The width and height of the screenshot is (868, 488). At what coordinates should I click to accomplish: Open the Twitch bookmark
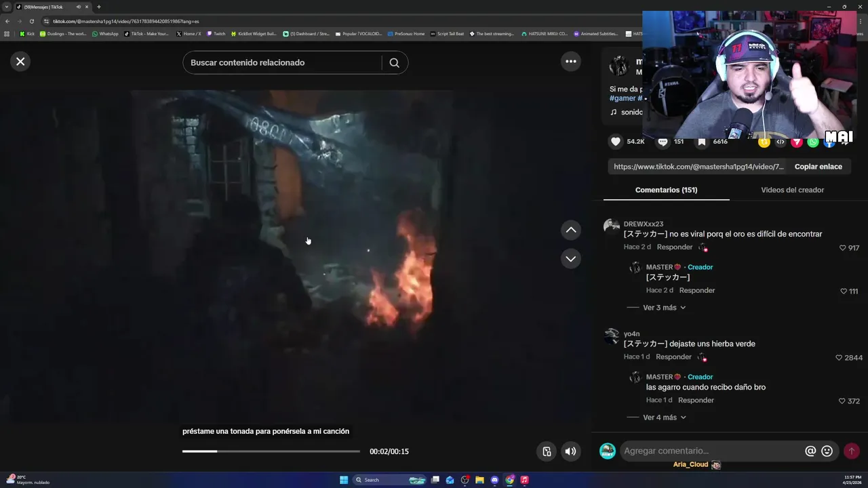coord(216,33)
